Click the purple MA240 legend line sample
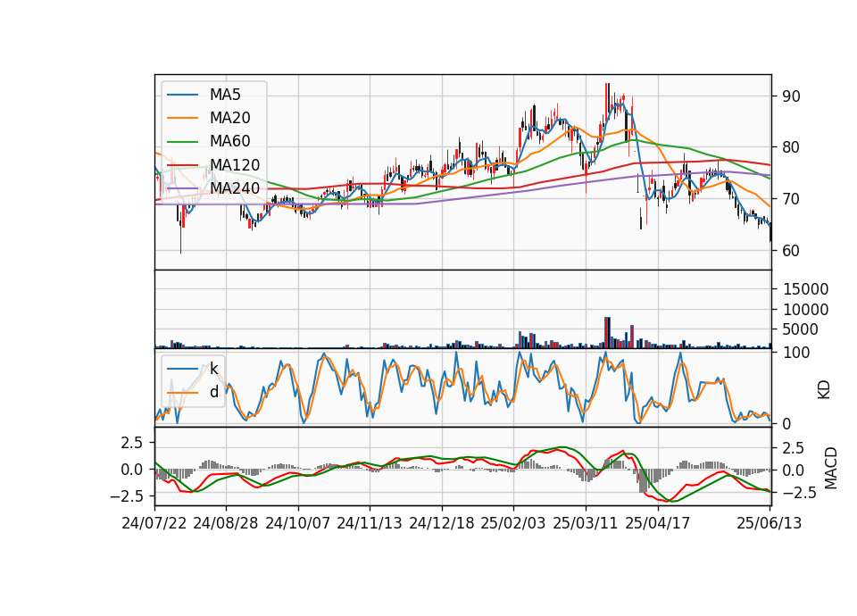The height and width of the screenshot is (616, 857). coord(182,188)
